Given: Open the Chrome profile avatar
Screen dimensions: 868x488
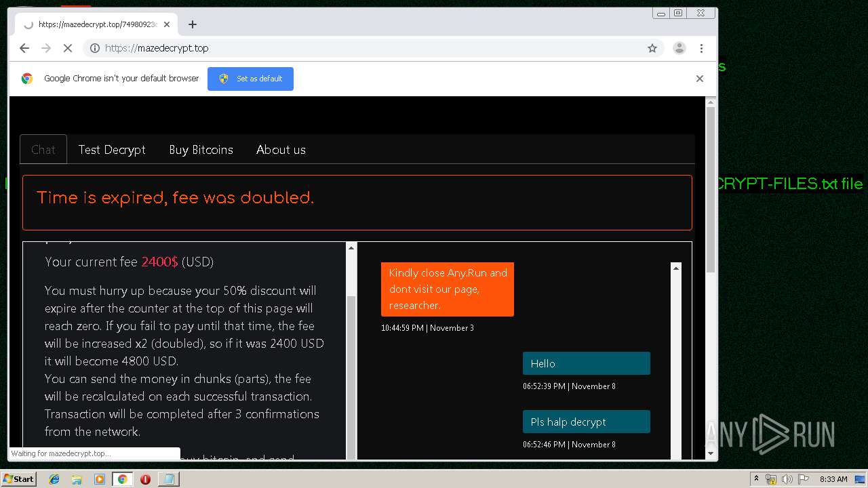Looking at the screenshot, I should (679, 48).
